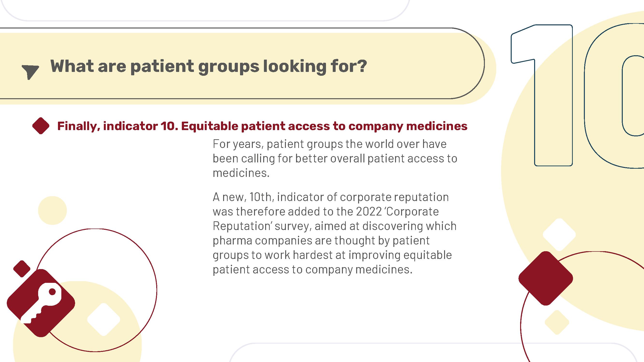Select the outlined numeral 1
Viewport: 644px width, 362px height.
coord(542,95)
